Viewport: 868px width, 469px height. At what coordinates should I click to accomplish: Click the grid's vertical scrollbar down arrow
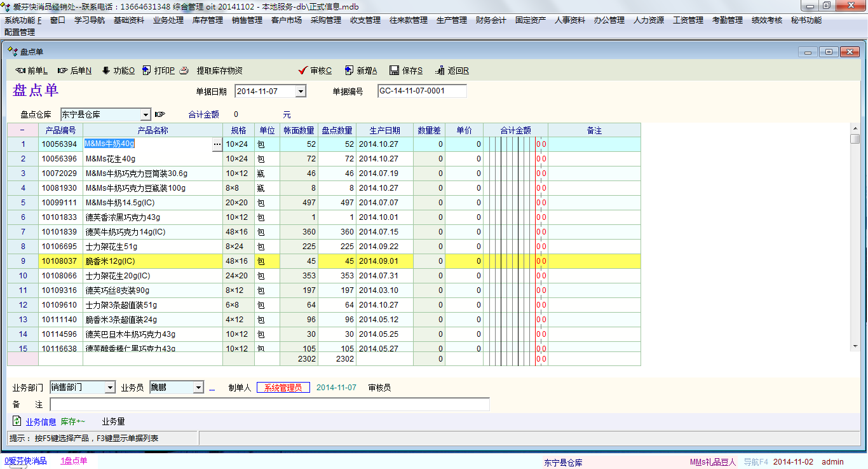point(855,346)
